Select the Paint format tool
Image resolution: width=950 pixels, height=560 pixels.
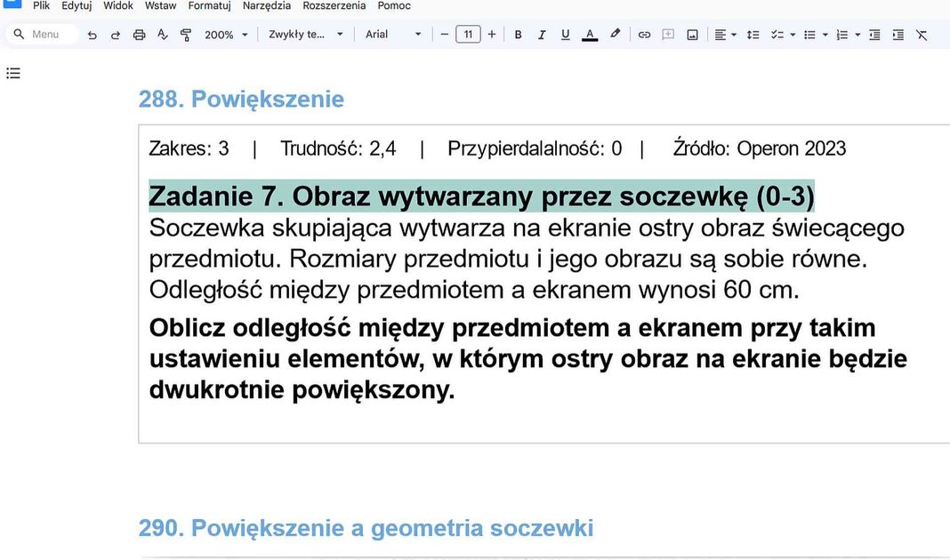(185, 34)
